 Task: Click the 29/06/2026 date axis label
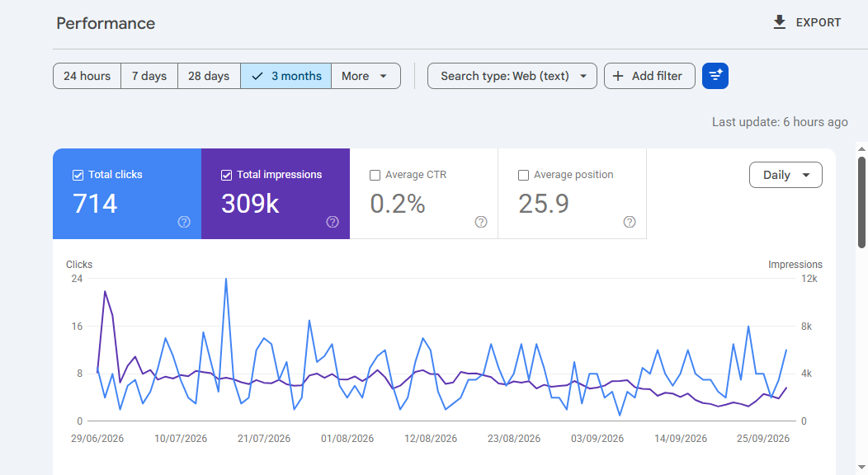pyautogui.click(x=97, y=439)
